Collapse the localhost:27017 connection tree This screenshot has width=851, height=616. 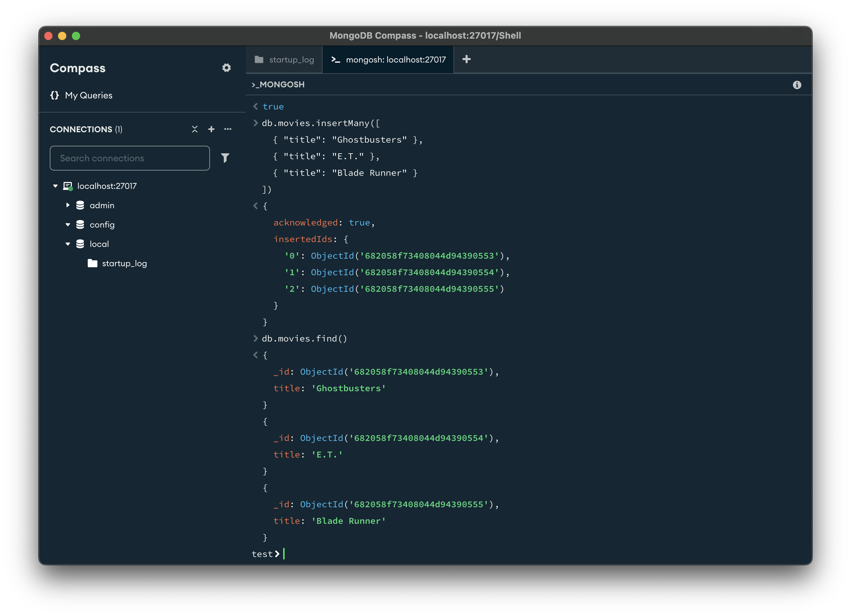pyautogui.click(x=56, y=186)
